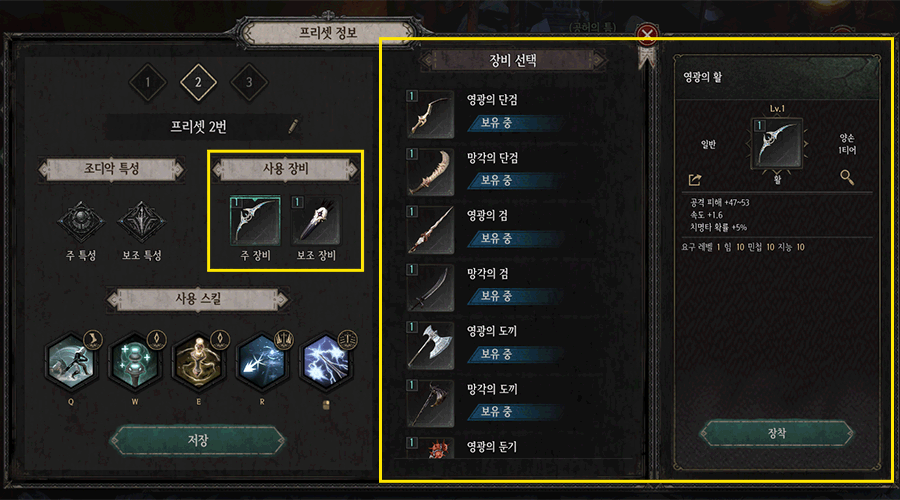The height and width of the screenshot is (500, 900).
Task: Select the Q skill icon
Action: tap(72, 362)
